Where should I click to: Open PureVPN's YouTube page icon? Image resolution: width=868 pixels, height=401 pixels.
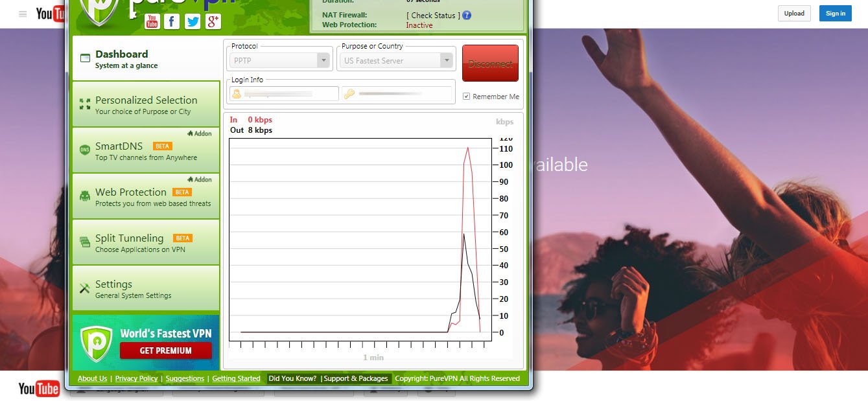point(152,21)
